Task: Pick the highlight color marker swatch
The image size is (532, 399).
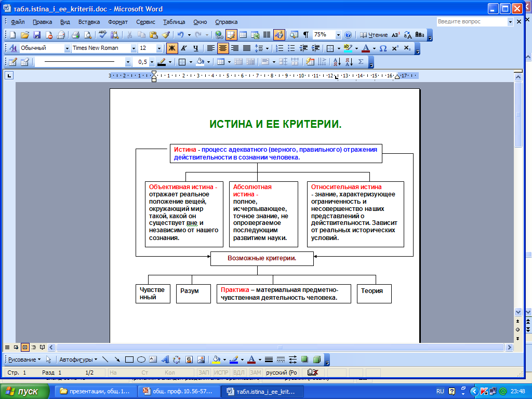Action: 348,48
